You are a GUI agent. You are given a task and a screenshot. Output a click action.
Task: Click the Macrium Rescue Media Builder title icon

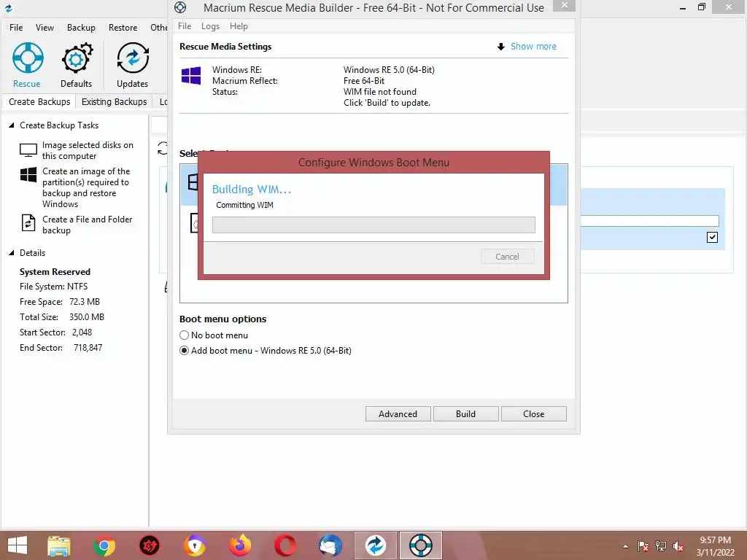click(180, 7)
